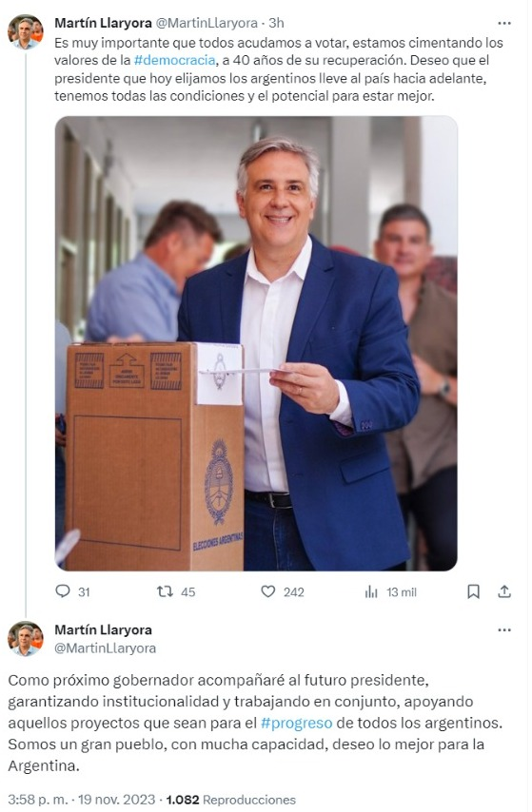The width and height of the screenshot is (532, 812).
Task: Click Martín Llaryora name on first tweet
Action: (x=103, y=23)
